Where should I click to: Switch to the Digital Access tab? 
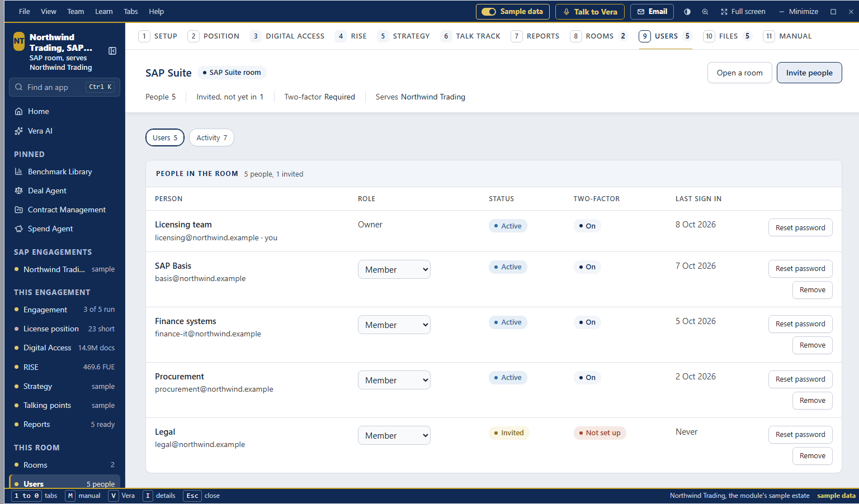(x=287, y=36)
